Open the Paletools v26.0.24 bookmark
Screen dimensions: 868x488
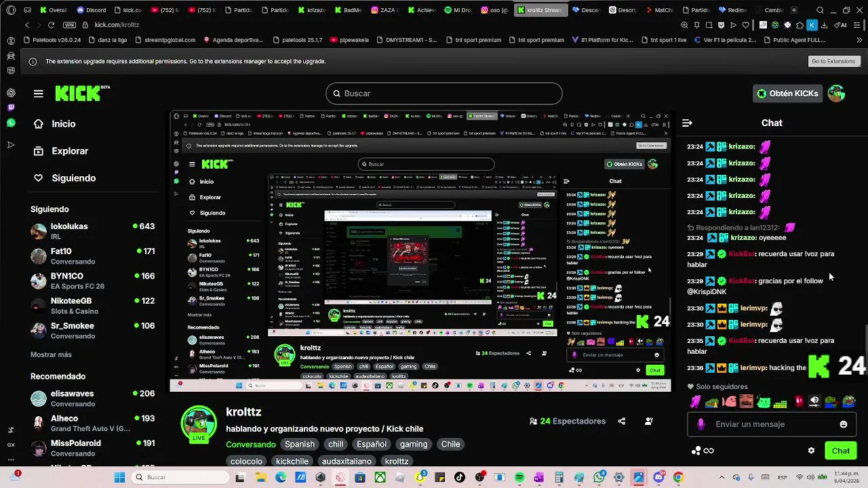click(x=53, y=40)
